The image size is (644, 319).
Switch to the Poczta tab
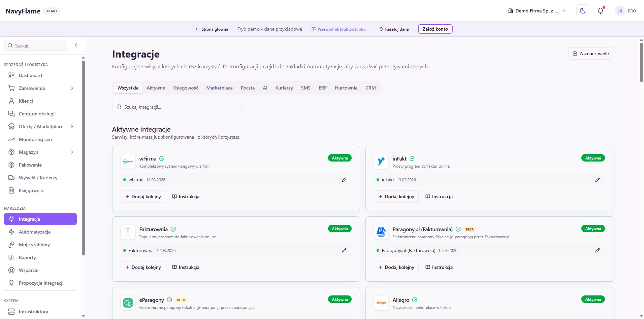pyautogui.click(x=248, y=88)
